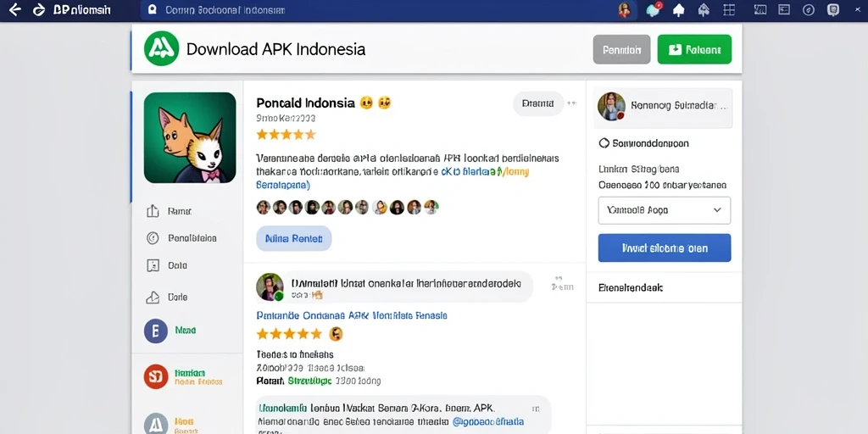
Task: Click the blue "@goeodofhatia" mention link
Action: coord(488,422)
